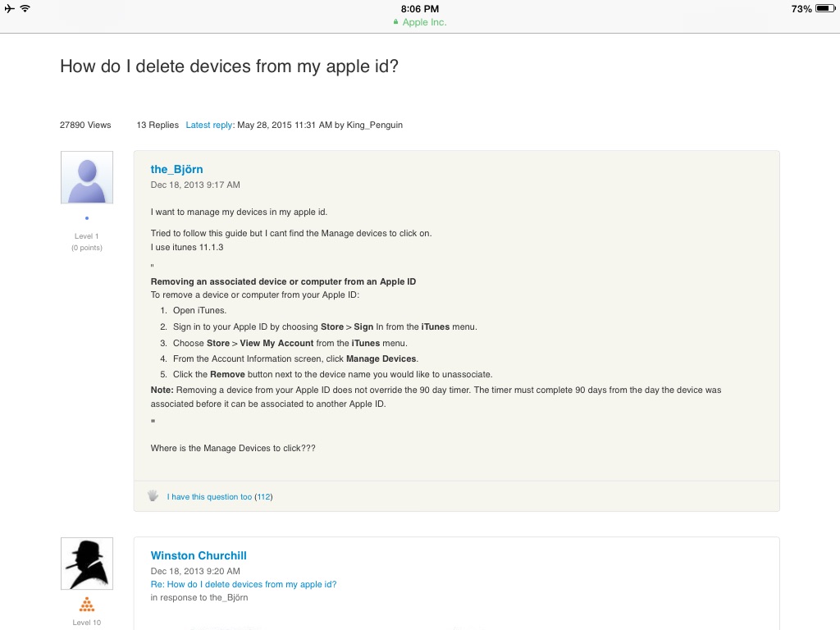This screenshot has height=630, width=840.
Task: Tap the Wi-Fi signal icon
Action: 25,8
